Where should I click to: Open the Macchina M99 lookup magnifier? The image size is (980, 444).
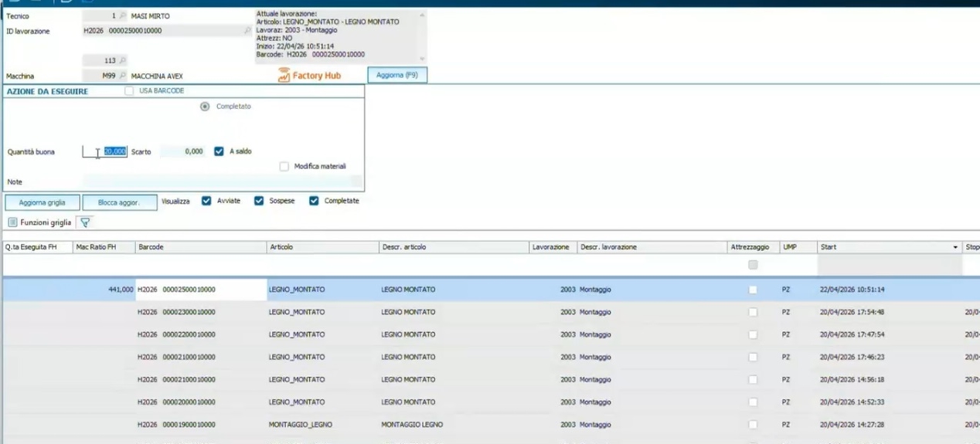[x=122, y=76]
